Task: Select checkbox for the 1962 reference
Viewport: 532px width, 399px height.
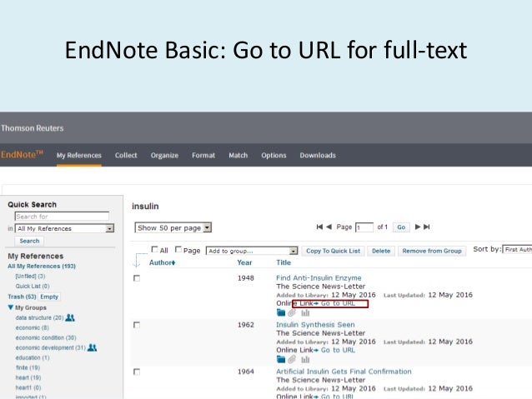Action: point(137,325)
